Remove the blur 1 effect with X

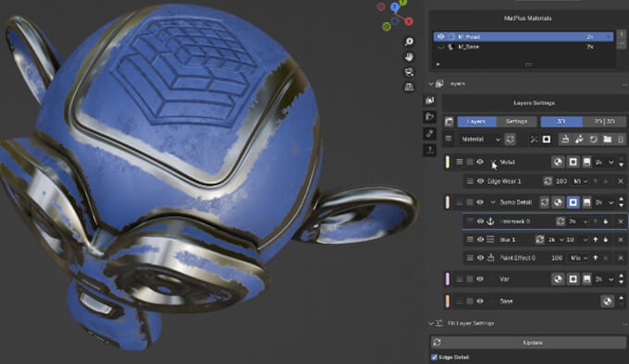point(620,239)
